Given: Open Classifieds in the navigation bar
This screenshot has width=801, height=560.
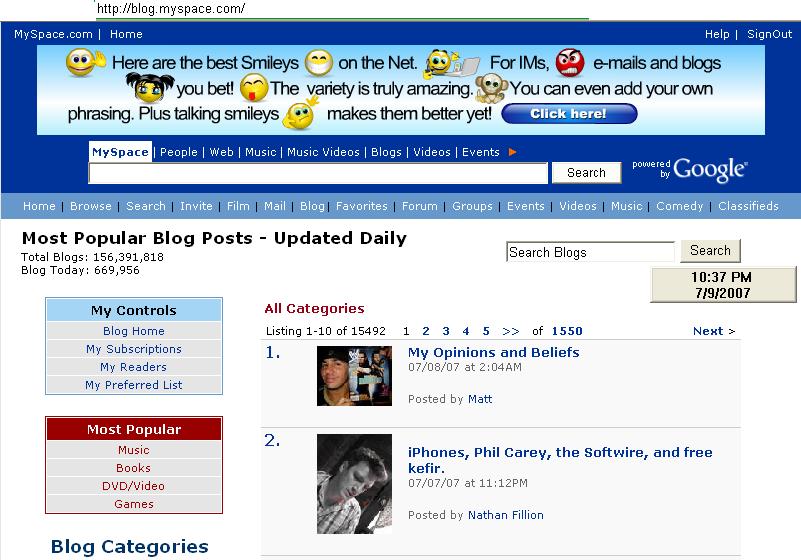Looking at the screenshot, I should click(748, 206).
